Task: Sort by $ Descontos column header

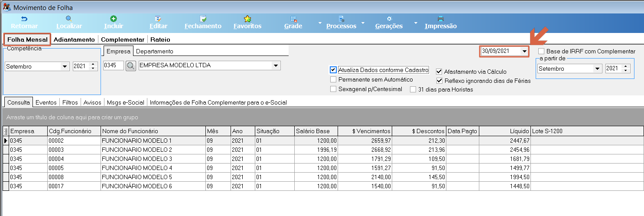Action: (419, 131)
